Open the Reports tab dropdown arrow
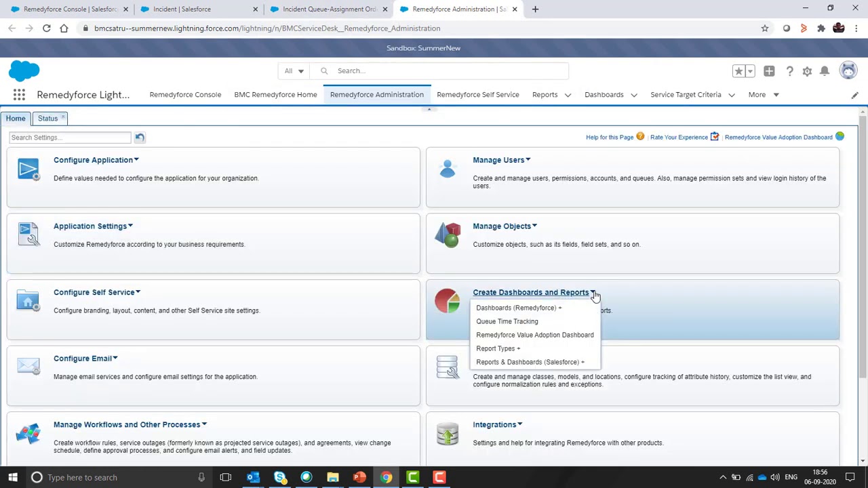Screen dimensions: 868x488 click(568, 95)
